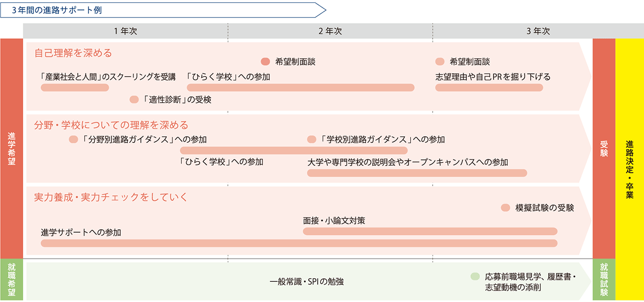Click the 志望動機の添削 text line
The image size is (644, 302).
[512, 287]
